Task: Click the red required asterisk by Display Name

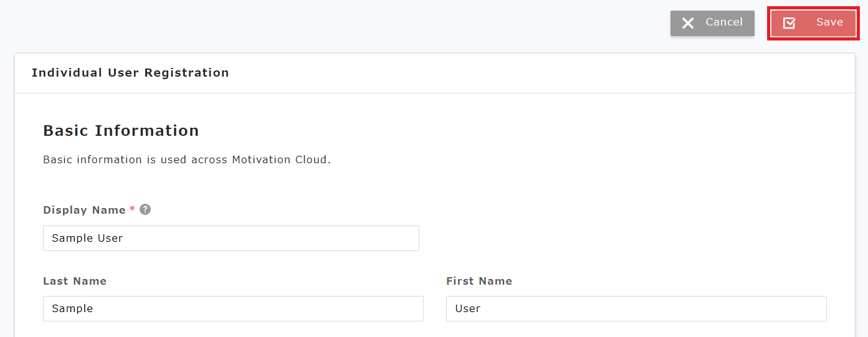Action: click(x=132, y=210)
